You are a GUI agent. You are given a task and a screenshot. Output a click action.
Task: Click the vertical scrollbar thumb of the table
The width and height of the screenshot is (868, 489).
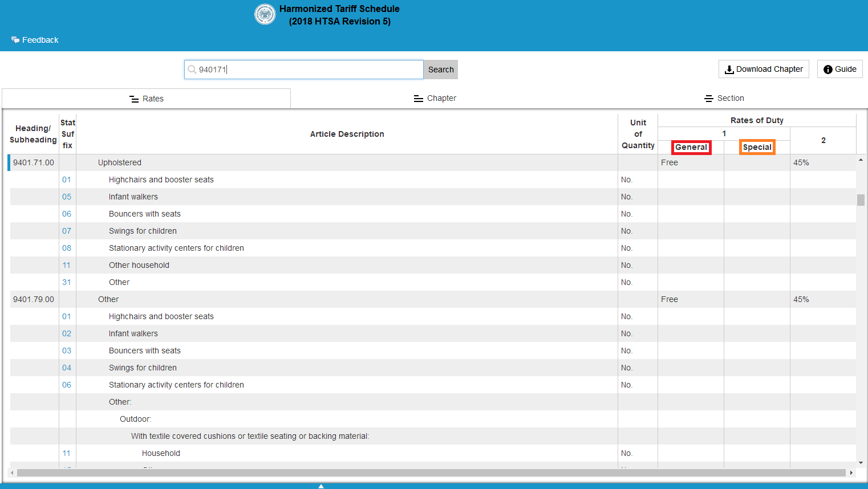[861, 200]
